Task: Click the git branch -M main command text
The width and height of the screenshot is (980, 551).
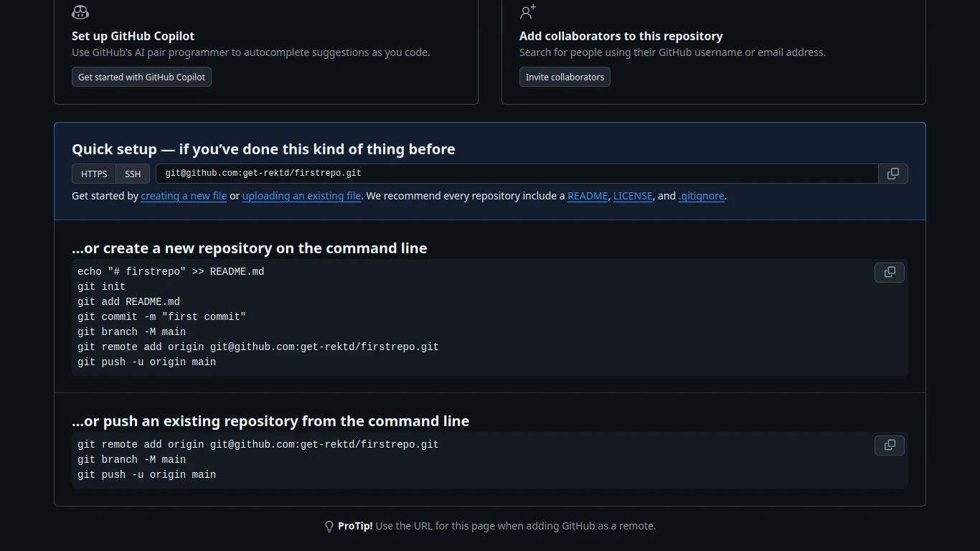Action: coord(131,331)
